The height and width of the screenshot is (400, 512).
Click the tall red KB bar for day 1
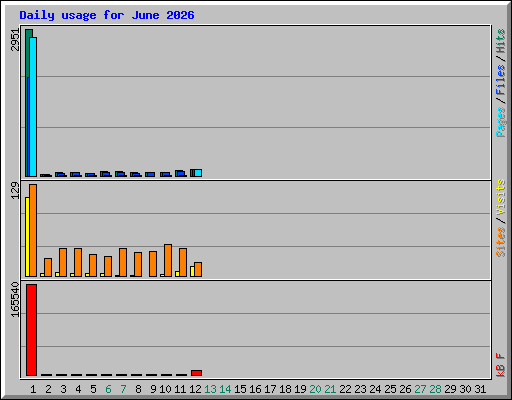[x=31, y=330]
